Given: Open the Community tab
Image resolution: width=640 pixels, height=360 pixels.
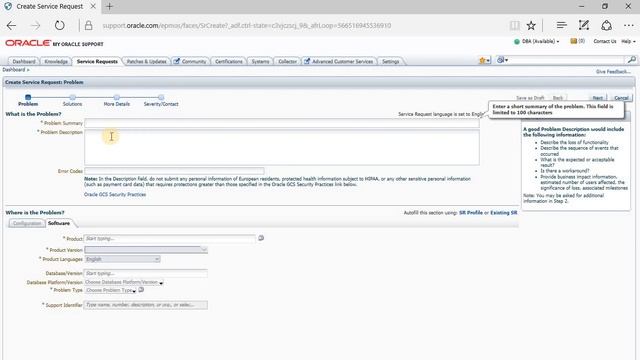Looking at the screenshot, I should pyautogui.click(x=190, y=61).
